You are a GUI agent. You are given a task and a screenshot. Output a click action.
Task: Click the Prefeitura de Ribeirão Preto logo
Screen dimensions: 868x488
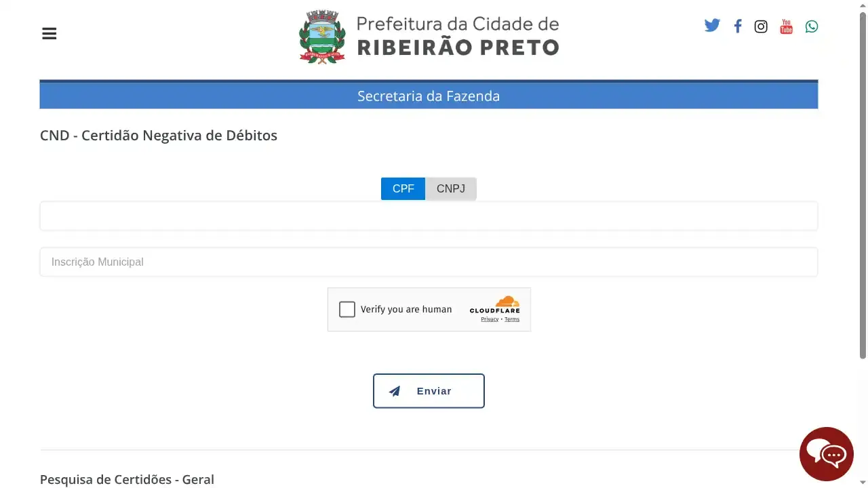click(429, 37)
